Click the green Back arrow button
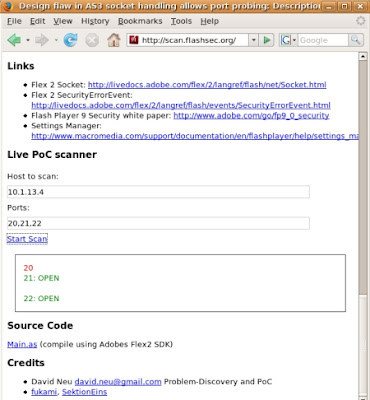This screenshot has width=370, height=400. point(14,40)
